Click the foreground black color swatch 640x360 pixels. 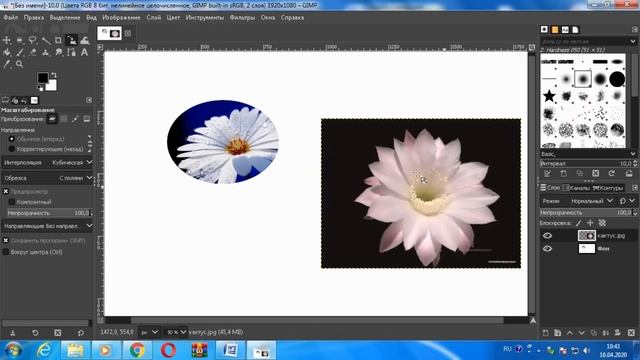pos(43,78)
